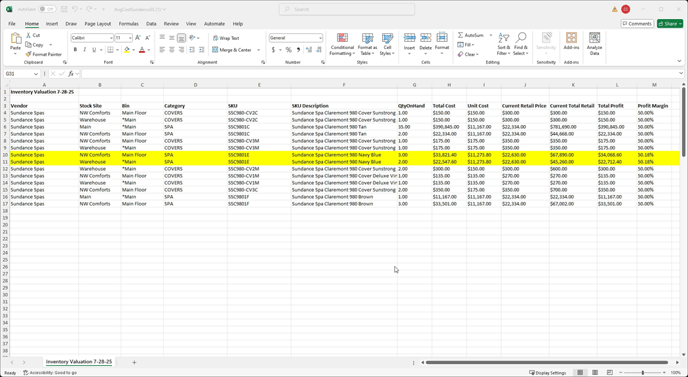Click Merge & Center
The height and width of the screenshot is (377, 688).
pos(232,50)
